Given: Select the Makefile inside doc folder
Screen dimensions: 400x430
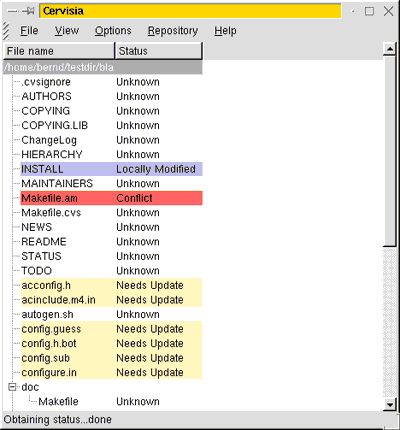Looking at the screenshot, I should point(58,402).
